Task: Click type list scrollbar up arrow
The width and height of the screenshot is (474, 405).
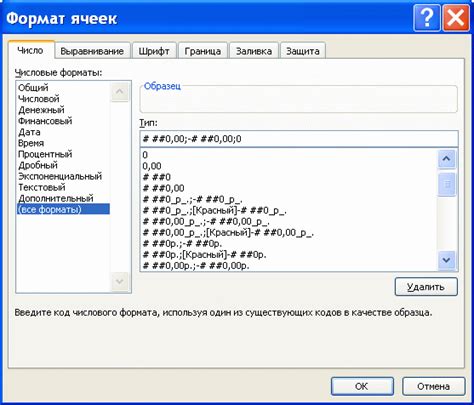Action: tap(447, 159)
